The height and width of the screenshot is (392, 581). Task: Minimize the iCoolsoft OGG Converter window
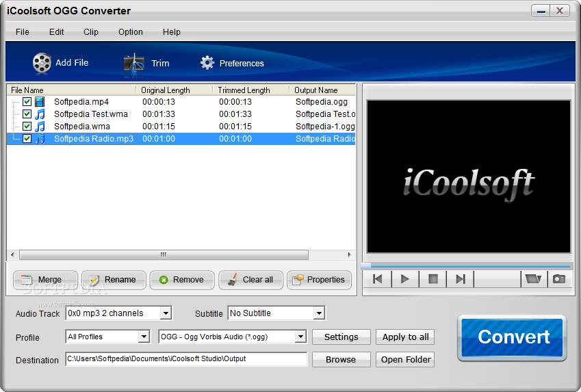coord(541,11)
